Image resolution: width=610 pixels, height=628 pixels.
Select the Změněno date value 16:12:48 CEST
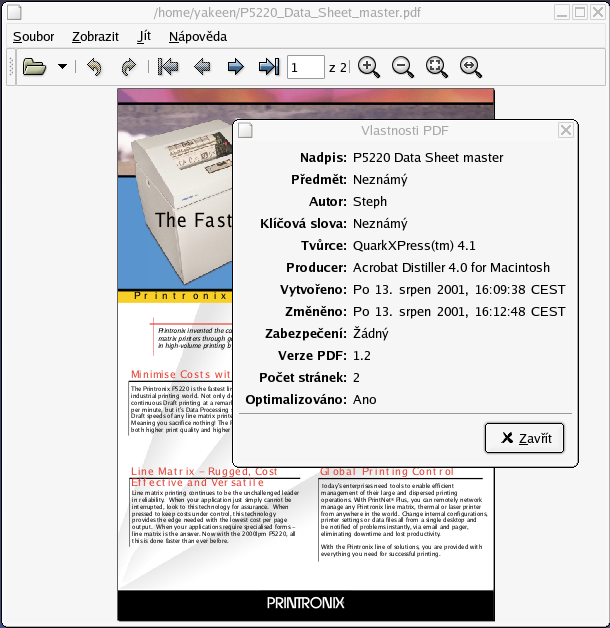(459, 312)
